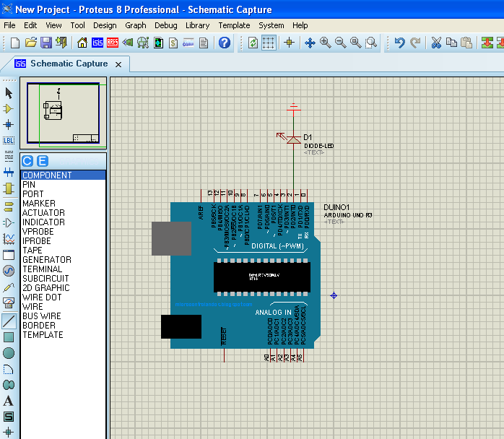Select the wire label LBL mode

(9, 140)
